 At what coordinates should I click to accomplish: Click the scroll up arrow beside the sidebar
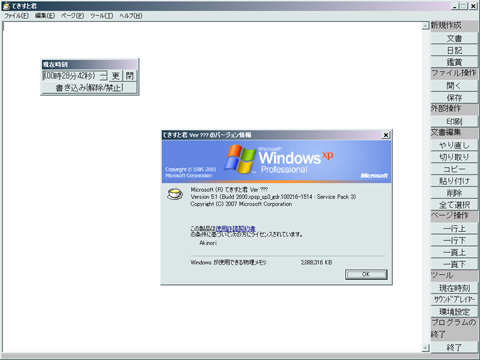pos(425,26)
